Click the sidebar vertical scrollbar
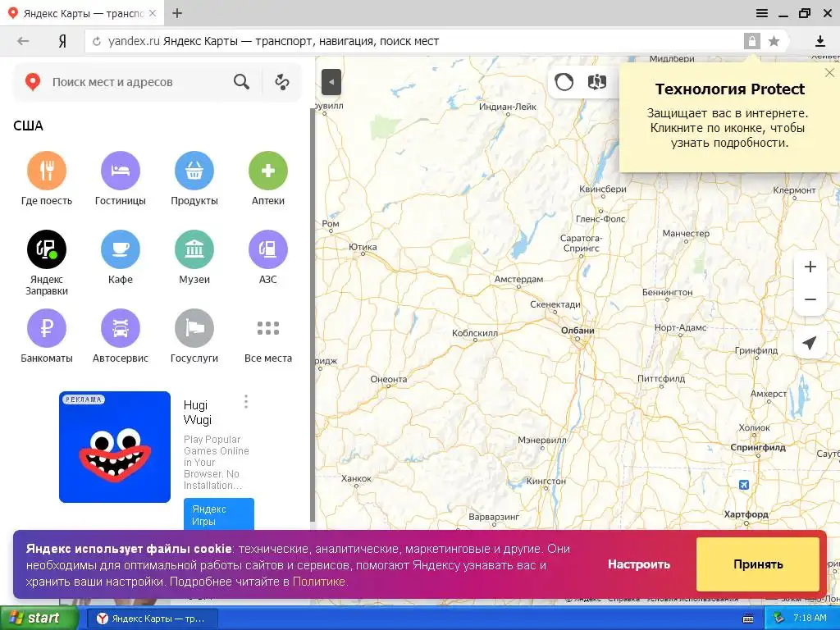Image resolution: width=840 pixels, height=630 pixels. 313,315
